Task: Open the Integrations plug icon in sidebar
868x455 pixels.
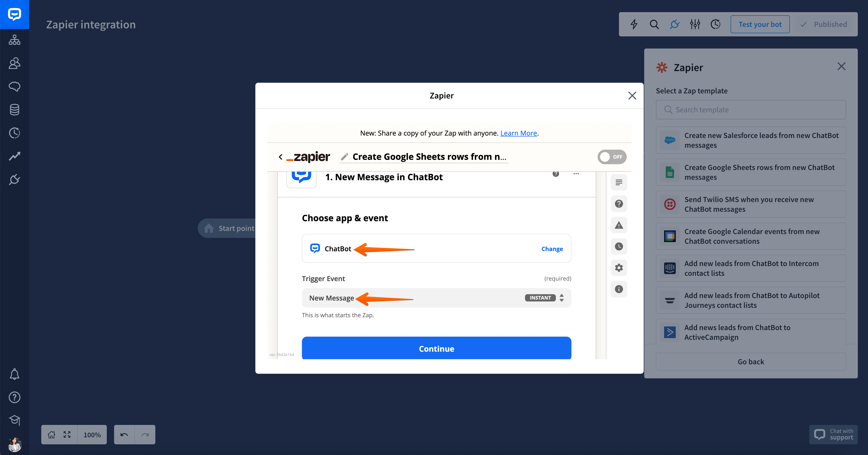Action: [x=15, y=179]
